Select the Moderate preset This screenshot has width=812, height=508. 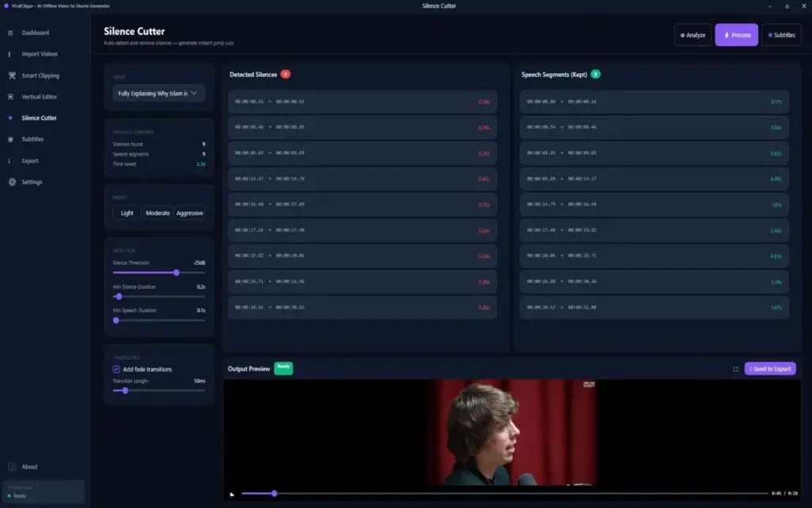pyautogui.click(x=158, y=213)
